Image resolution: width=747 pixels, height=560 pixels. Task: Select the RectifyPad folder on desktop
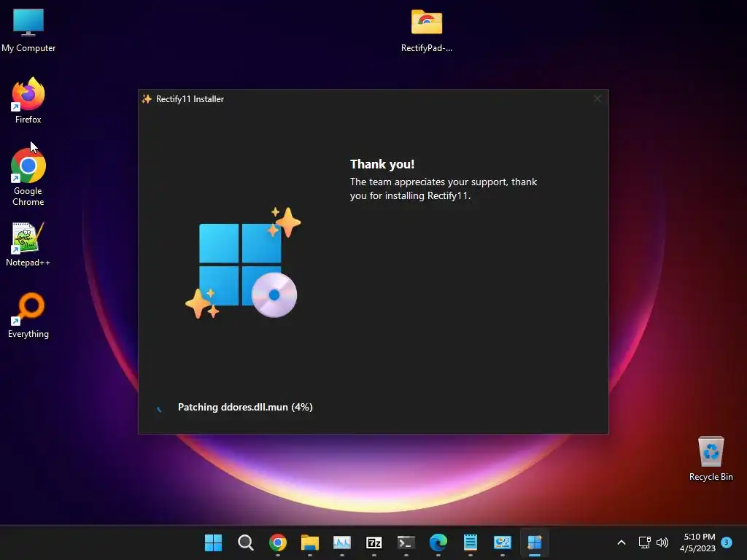(x=426, y=31)
